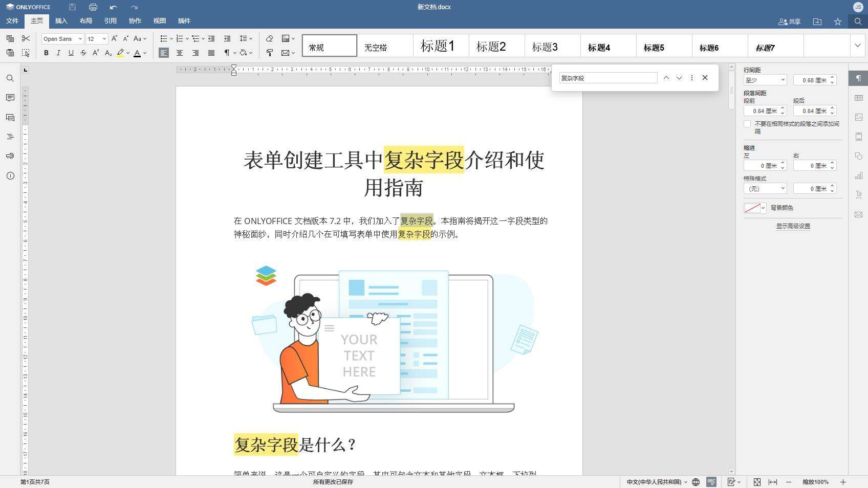Screen dimensions: 868x488
Task: Toggle right alignment
Action: point(196,53)
